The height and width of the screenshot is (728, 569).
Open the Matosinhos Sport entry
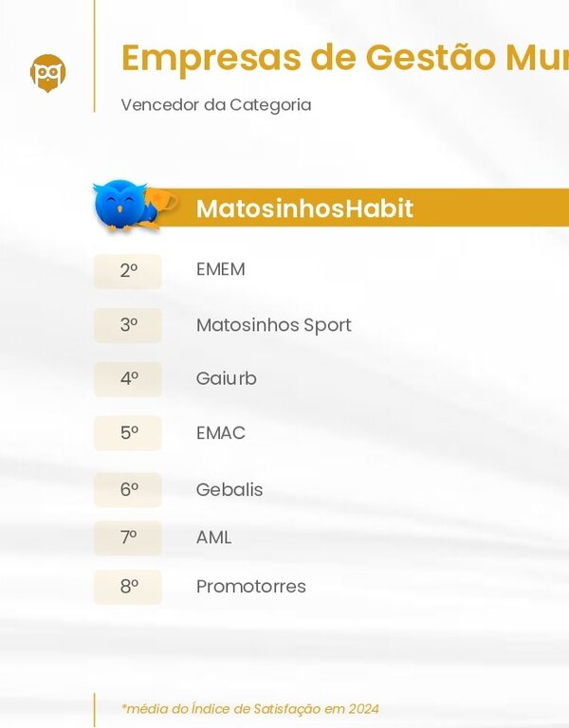point(273,325)
